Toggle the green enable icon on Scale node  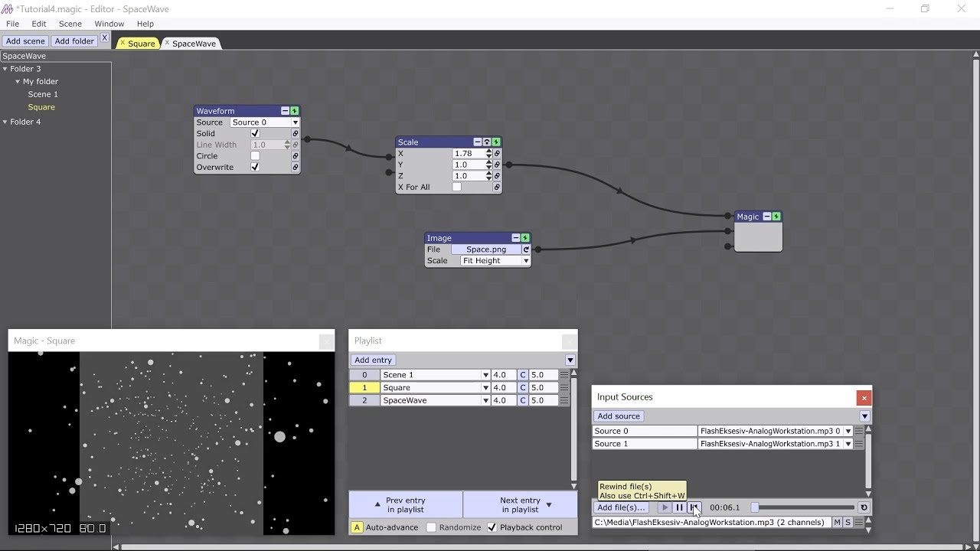pos(496,142)
